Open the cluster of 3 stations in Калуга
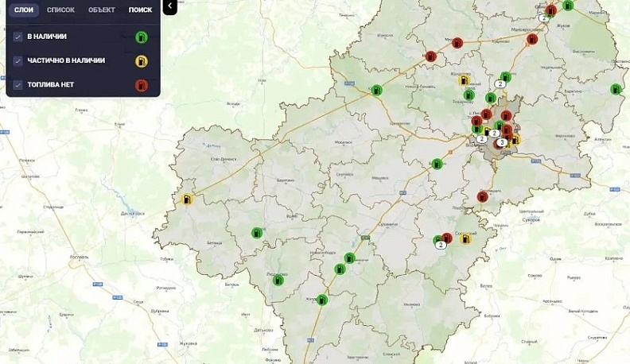 tap(502, 142)
